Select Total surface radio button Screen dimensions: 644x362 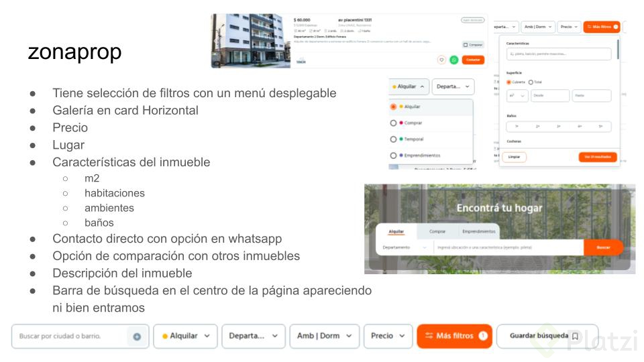531,82
